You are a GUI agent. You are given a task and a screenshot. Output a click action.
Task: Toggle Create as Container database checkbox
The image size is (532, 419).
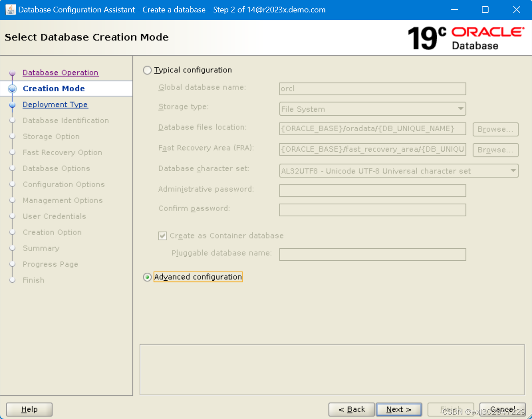click(x=162, y=236)
